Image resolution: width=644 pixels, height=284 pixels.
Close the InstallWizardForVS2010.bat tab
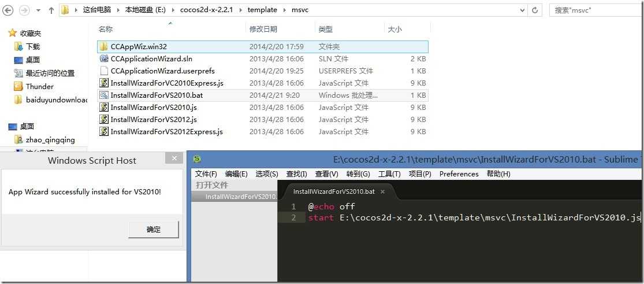(x=382, y=192)
